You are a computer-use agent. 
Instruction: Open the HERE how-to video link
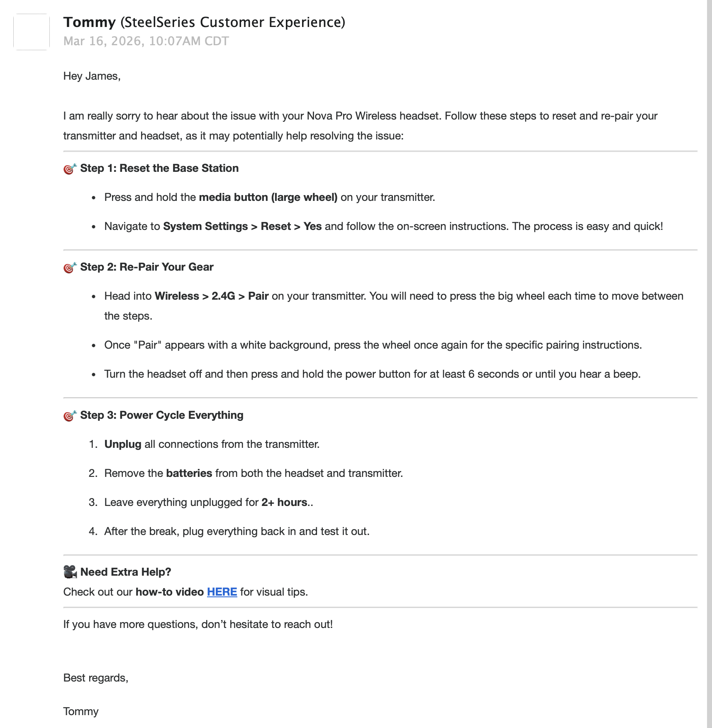click(222, 592)
